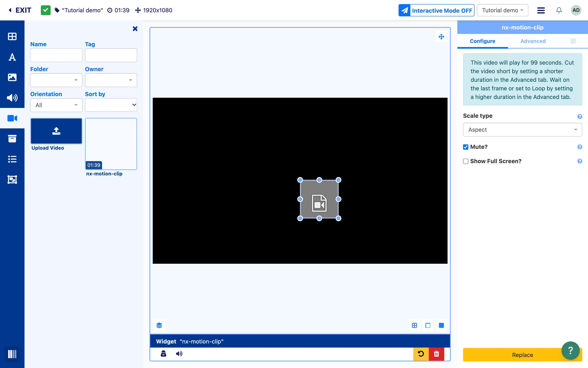The width and height of the screenshot is (588, 368).
Task: Toggle the snap to borders icon
Action: pos(428,325)
